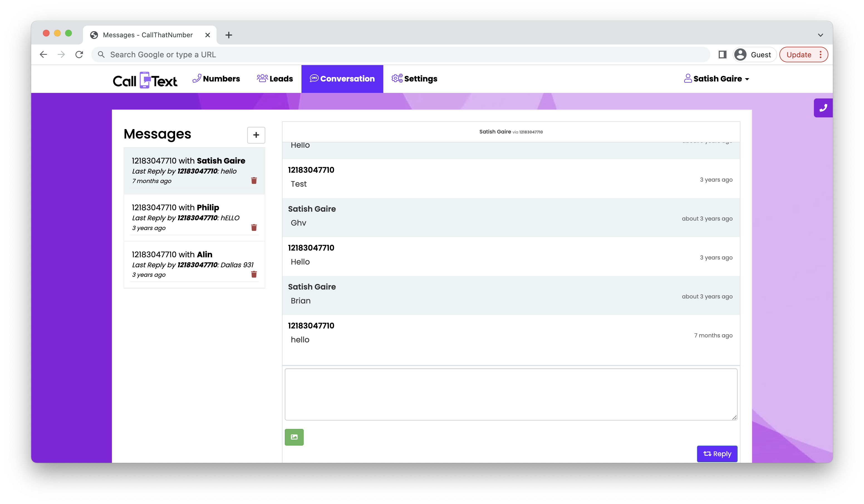Click the Reply button to send message

717,454
